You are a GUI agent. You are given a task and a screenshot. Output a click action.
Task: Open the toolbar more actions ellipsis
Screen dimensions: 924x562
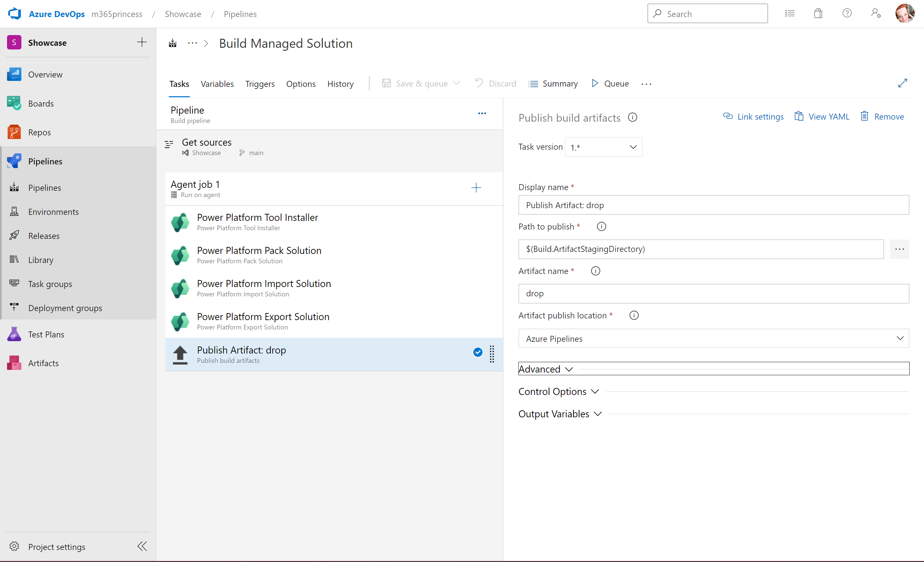pyautogui.click(x=646, y=84)
